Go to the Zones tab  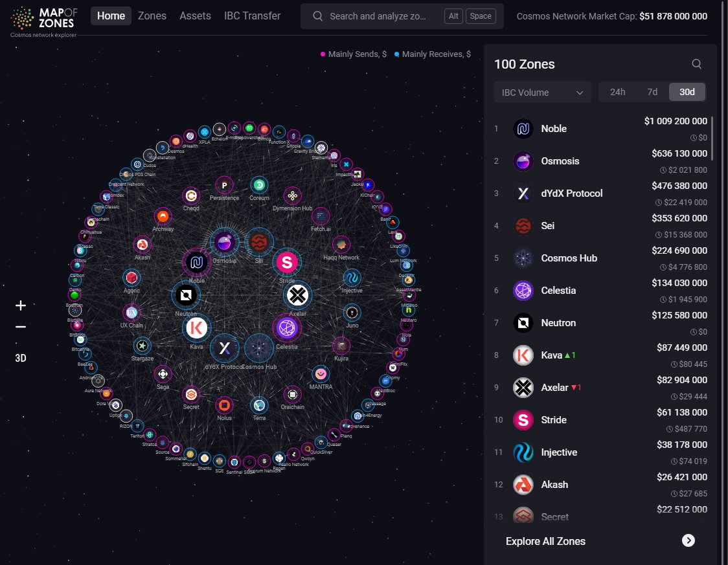[152, 16]
